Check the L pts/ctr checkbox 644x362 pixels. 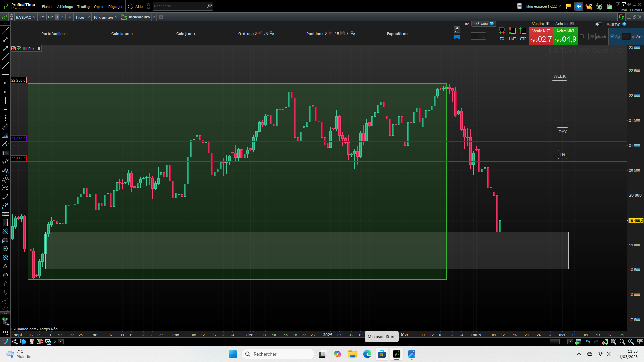[582, 37]
